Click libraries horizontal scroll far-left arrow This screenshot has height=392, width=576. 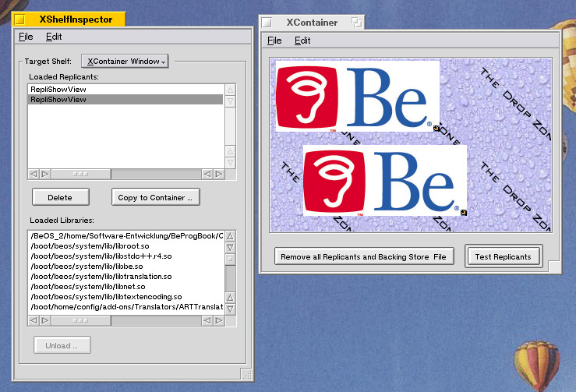coord(34,321)
